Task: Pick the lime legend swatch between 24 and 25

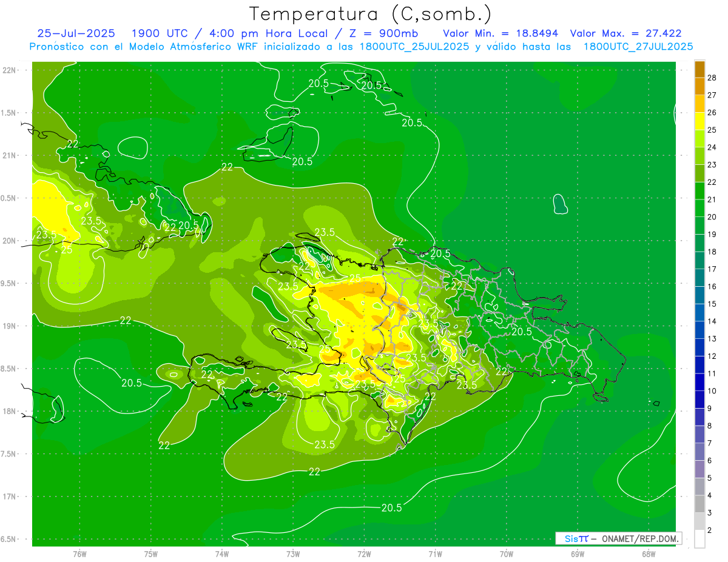Action: tap(699, 139)
